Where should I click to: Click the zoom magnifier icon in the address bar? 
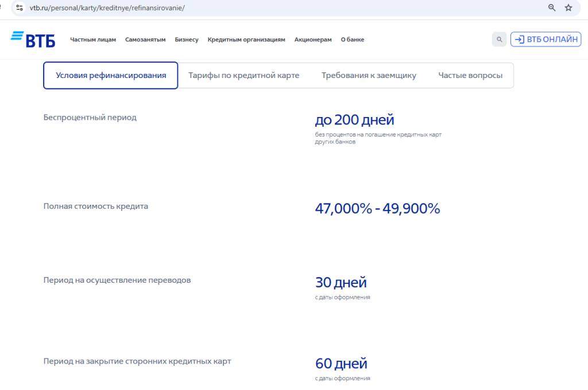[552, 8]
